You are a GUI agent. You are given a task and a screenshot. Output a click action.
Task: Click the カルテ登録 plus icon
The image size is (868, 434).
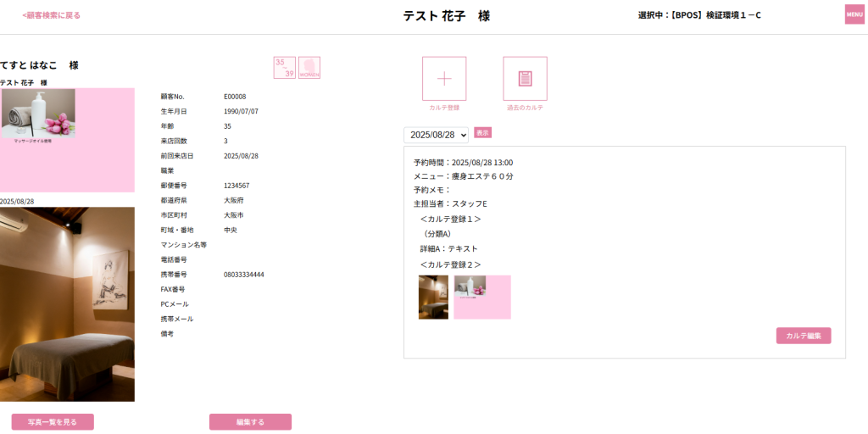[444, 79]
